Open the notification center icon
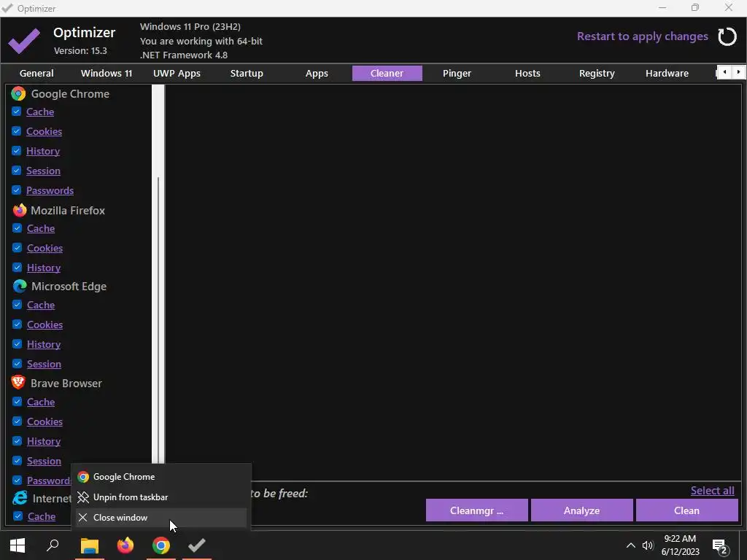This screenshot has height=560, width=747. (x=720, y=546)
